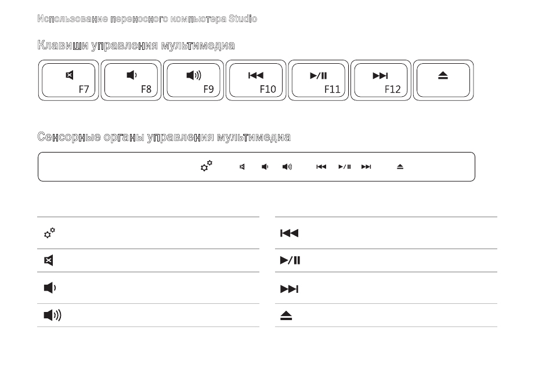Click the F8 volume down key

(131, 81)
